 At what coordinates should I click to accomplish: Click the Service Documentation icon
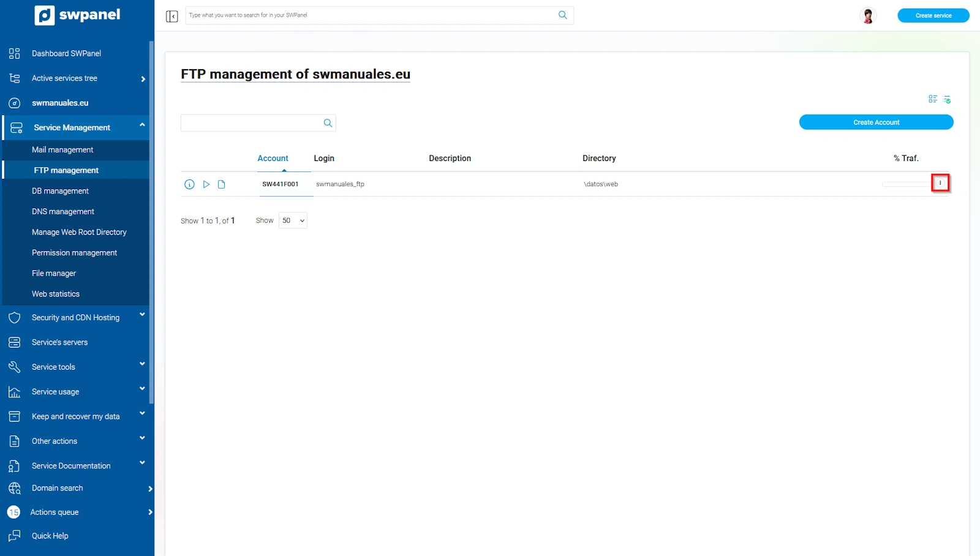15,466
